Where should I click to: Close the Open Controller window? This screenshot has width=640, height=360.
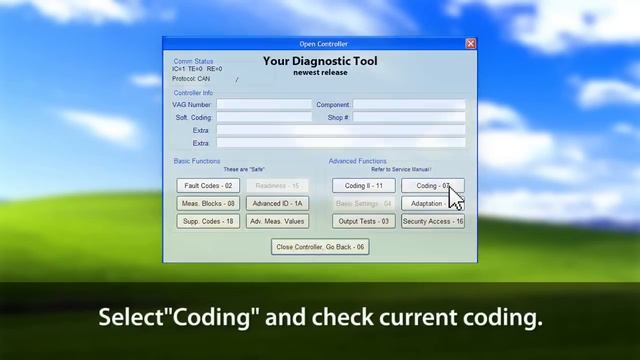coord(471,44)
